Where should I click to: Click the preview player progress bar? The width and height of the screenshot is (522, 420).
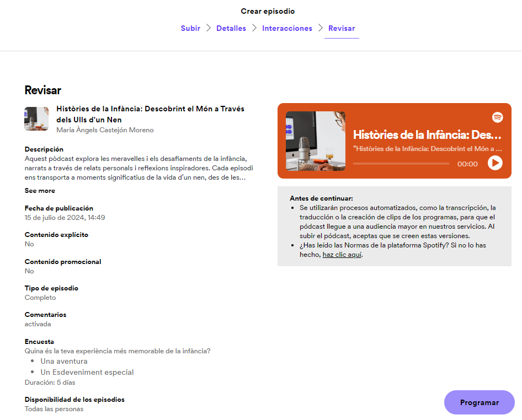[401, 164]
